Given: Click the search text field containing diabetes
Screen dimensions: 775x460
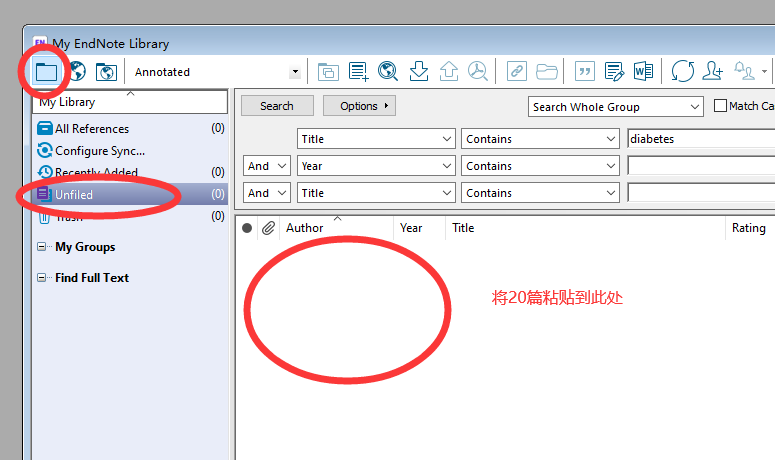Looking at the screenshot, I should pos(700,139).
